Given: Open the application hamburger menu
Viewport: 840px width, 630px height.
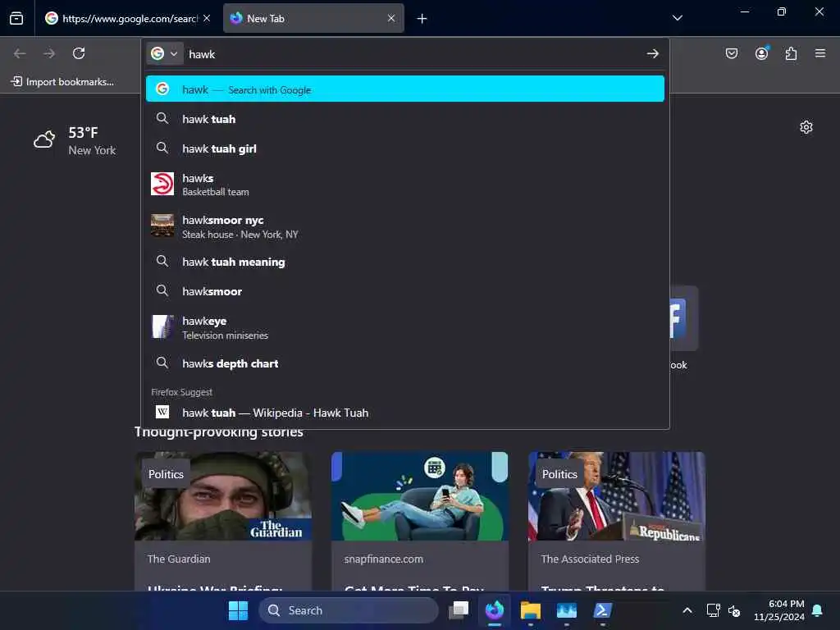Looking at the screenshot, I should (820, 53).
